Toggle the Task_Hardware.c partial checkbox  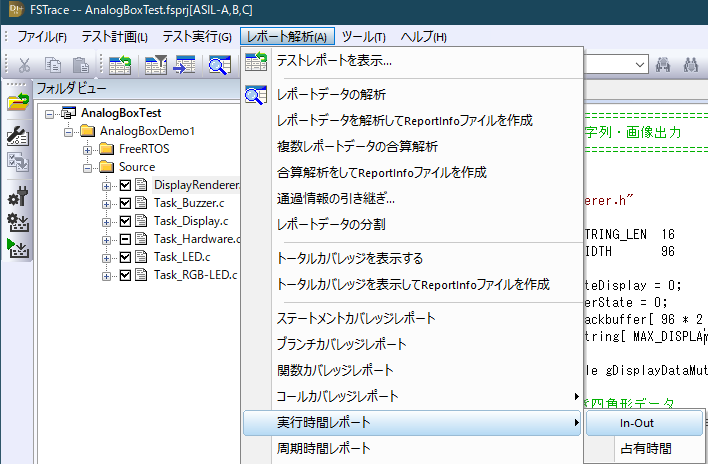point(126,239)
